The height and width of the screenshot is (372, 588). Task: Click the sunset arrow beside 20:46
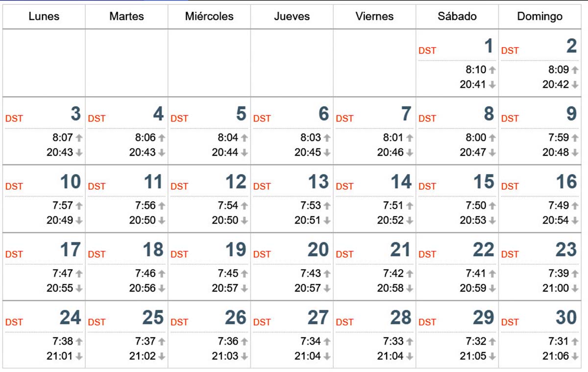(x=410, y=153)
